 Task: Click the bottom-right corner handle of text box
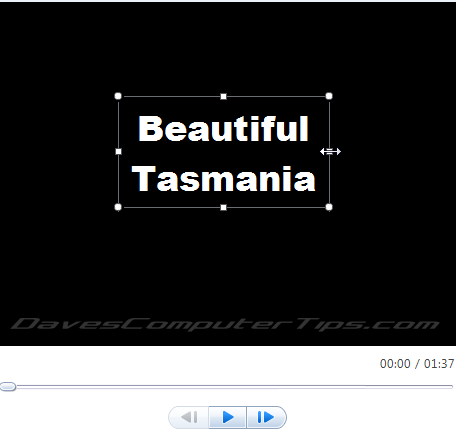click(x=329, y=207)
